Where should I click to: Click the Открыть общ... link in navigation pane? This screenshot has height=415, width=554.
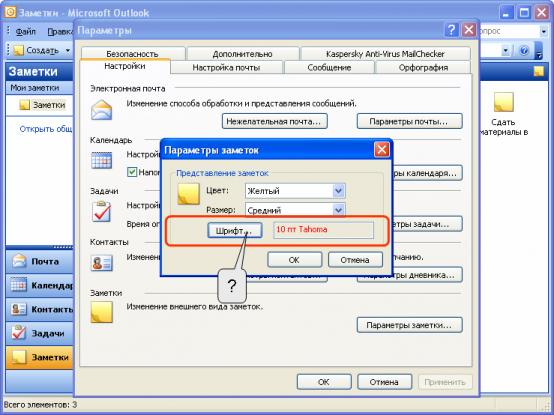click(46, 129)
